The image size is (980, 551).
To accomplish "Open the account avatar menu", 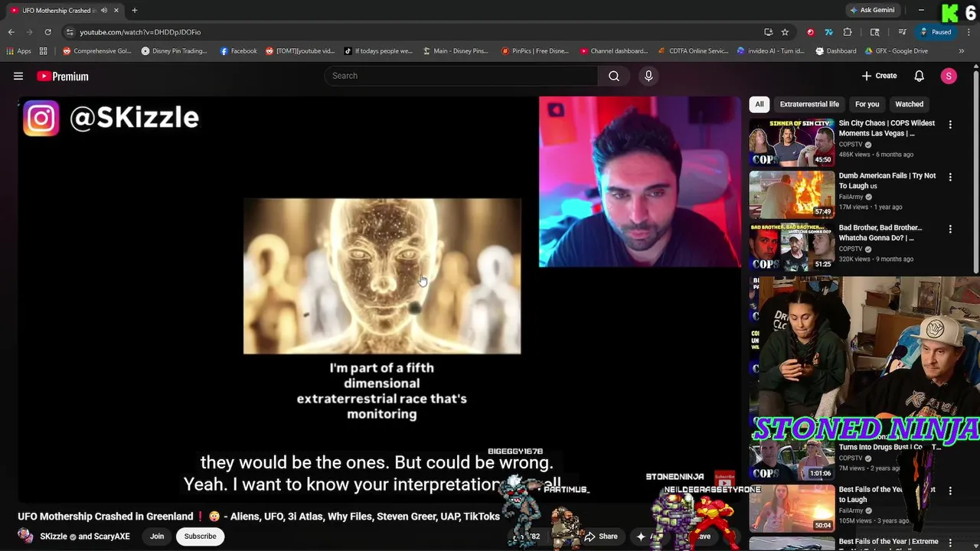I will coord(949,76).
